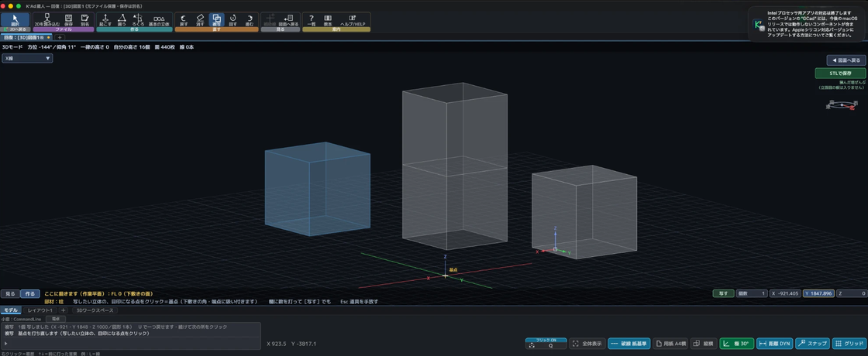
Task: Expand the command line prompt arrow
Action: pyautogui.click(x=5, y=344)
